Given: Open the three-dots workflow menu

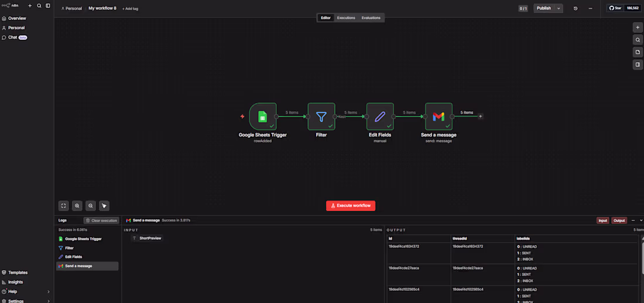Looking at the screenshot, I should coord(590,8).
